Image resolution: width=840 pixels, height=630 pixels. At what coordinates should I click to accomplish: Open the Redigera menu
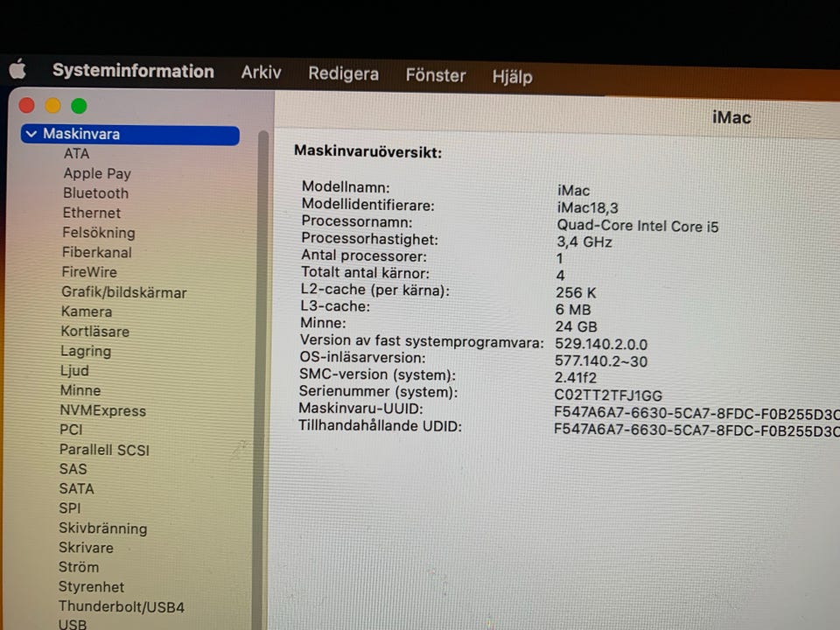(343, 73)
